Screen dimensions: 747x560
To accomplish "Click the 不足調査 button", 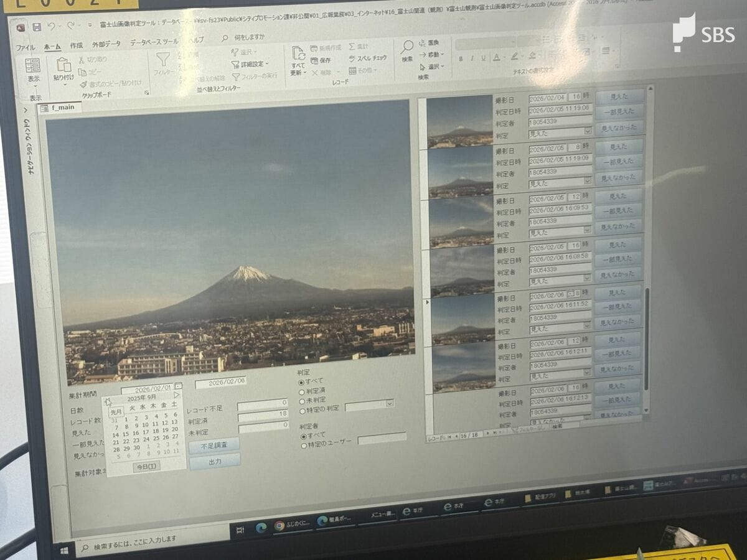I will 214,445.
